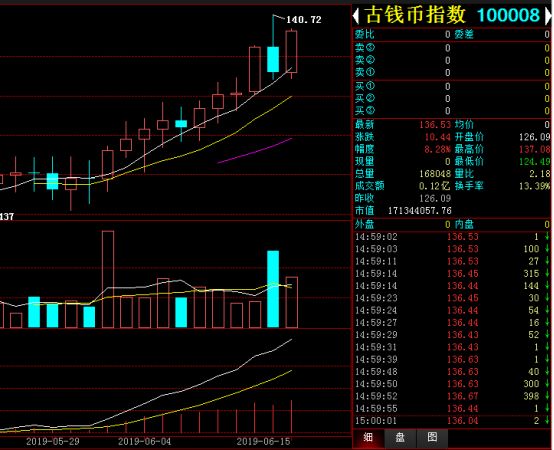
Task: Click the left arrow beside 古钱币指数 title
Action: point(356,16)
